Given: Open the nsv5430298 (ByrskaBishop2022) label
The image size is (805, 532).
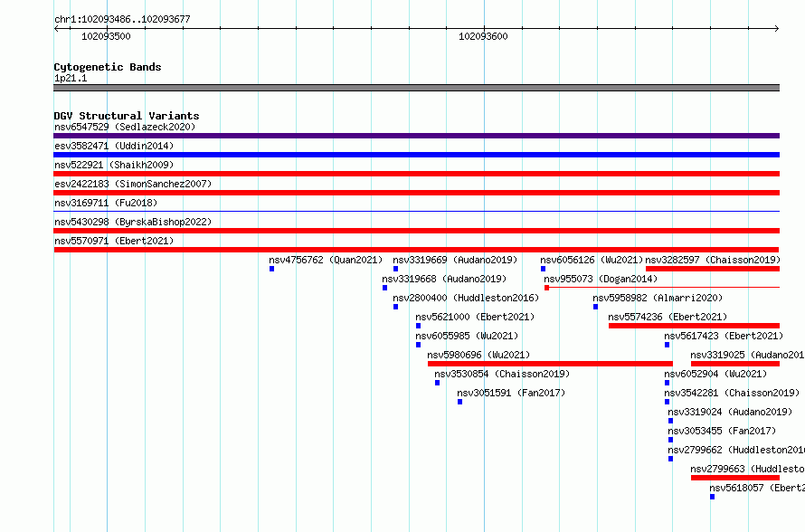Looking at the screenshot, I should tap(133, 222).
